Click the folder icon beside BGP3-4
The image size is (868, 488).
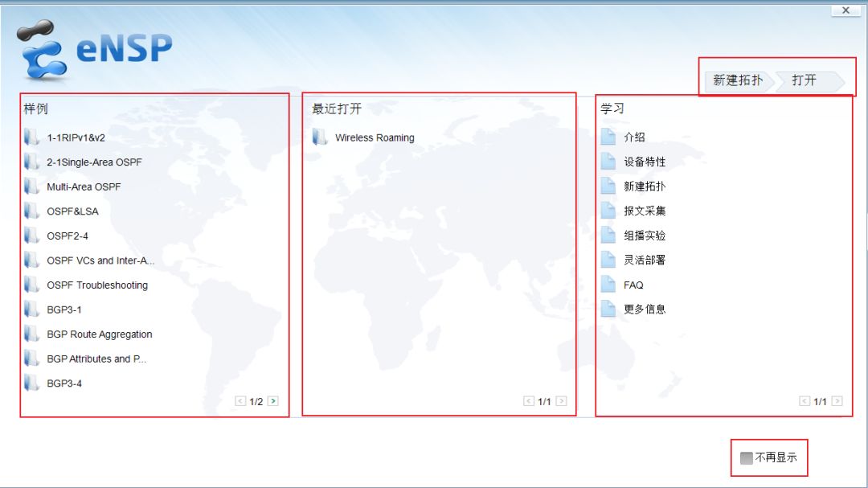pos(31,383)
